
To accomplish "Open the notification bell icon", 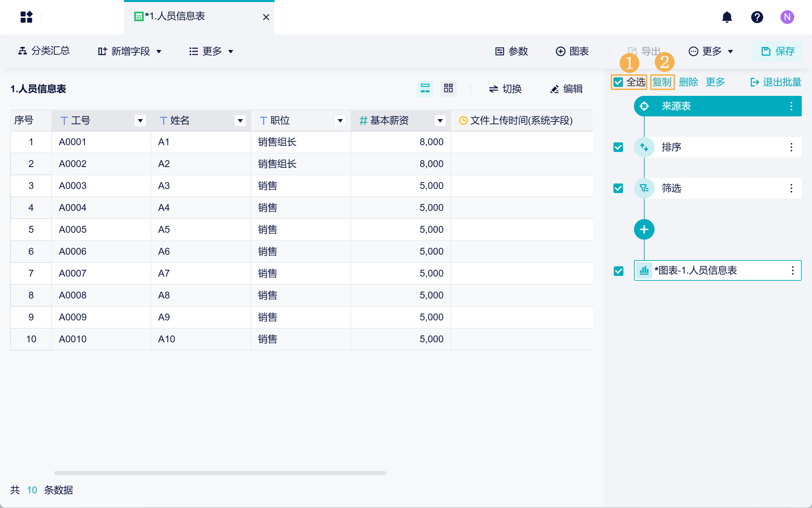I will (727, 17).
